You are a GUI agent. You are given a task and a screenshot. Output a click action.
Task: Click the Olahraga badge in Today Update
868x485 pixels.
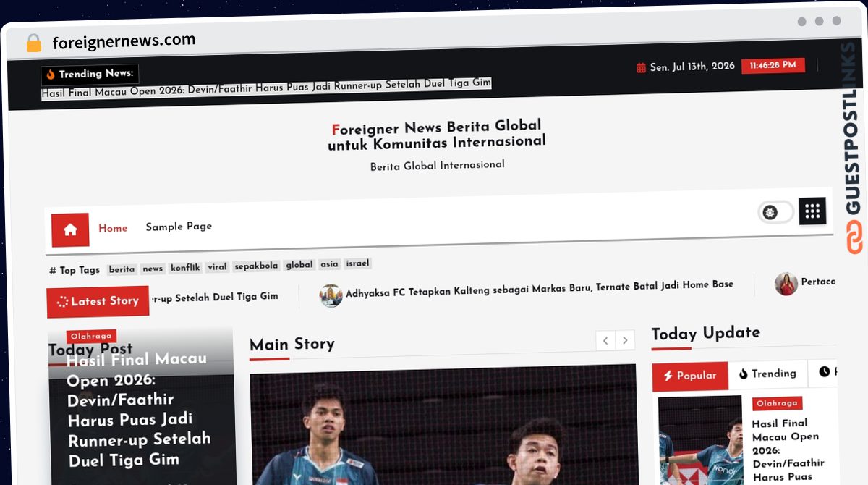coord(777,403)
